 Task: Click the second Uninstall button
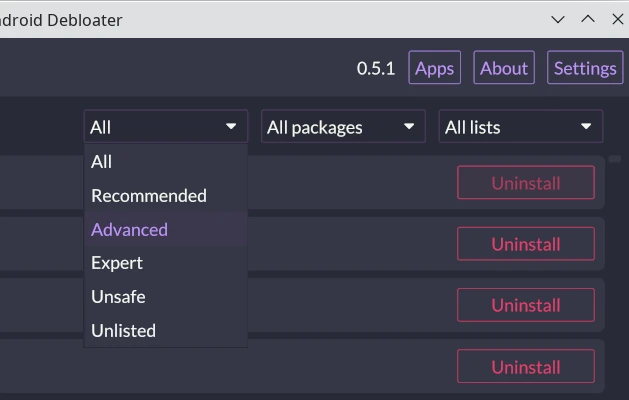[525, 244]
